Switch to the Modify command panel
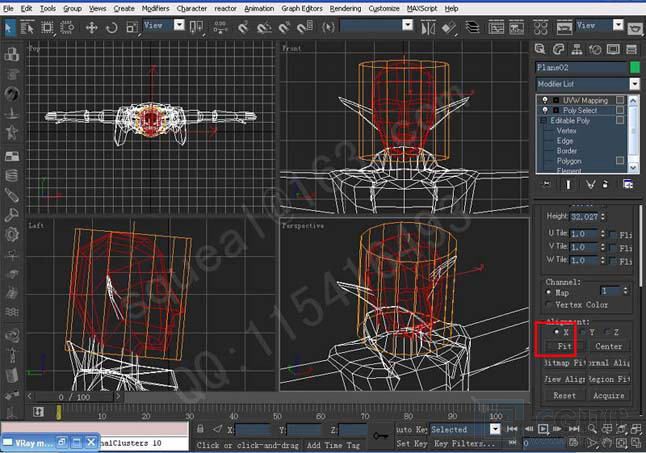This screenshot has height=453, width=646. [x=558, y=49]
